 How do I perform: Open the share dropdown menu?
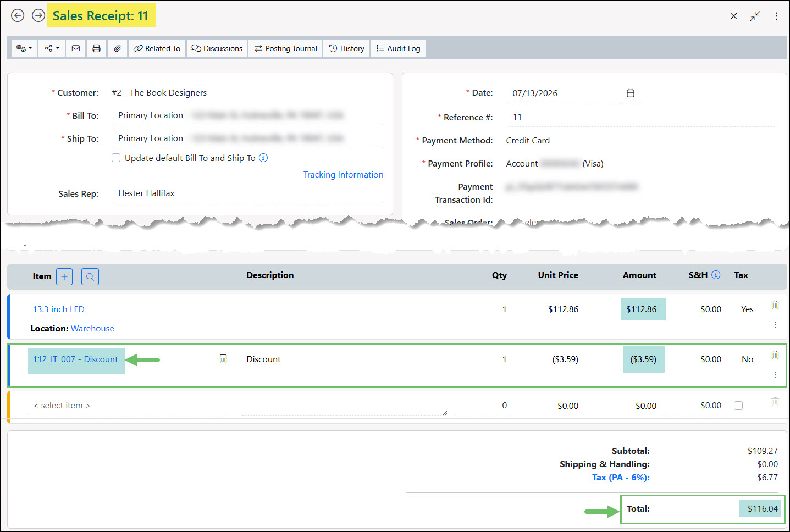[x=52, y=48]
